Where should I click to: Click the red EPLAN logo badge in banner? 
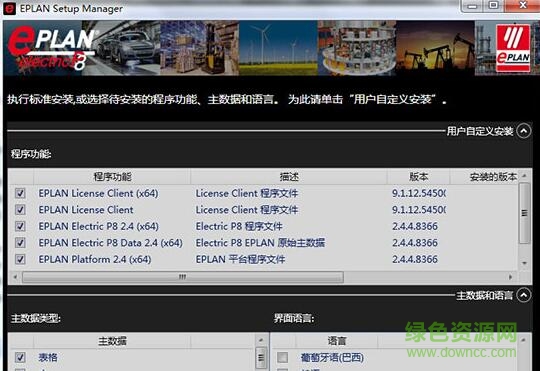[513, 48]
